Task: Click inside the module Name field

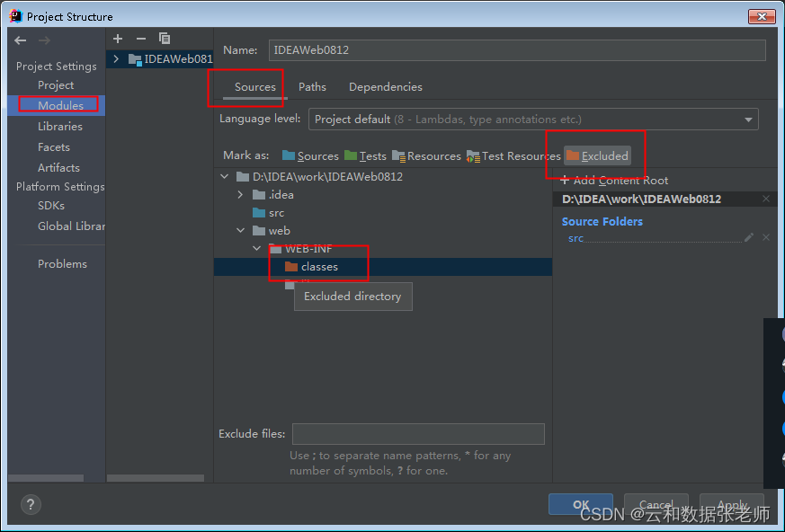Action: (x=517, y=50)
